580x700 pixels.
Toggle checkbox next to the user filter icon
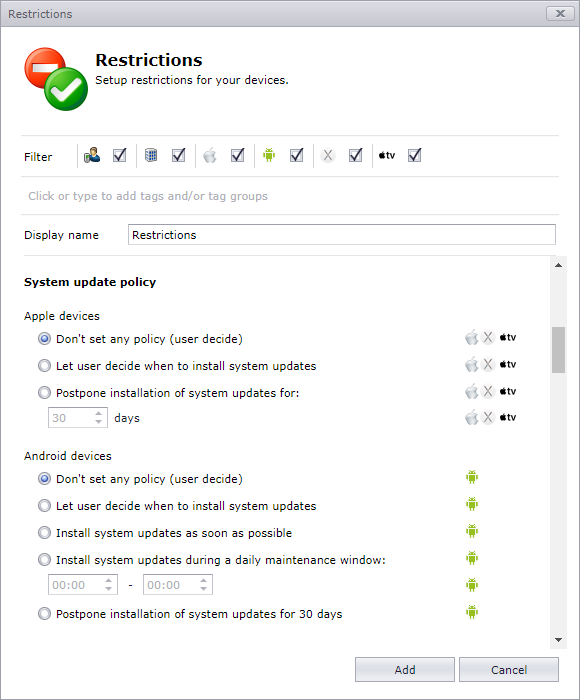[x=120, y=155]
